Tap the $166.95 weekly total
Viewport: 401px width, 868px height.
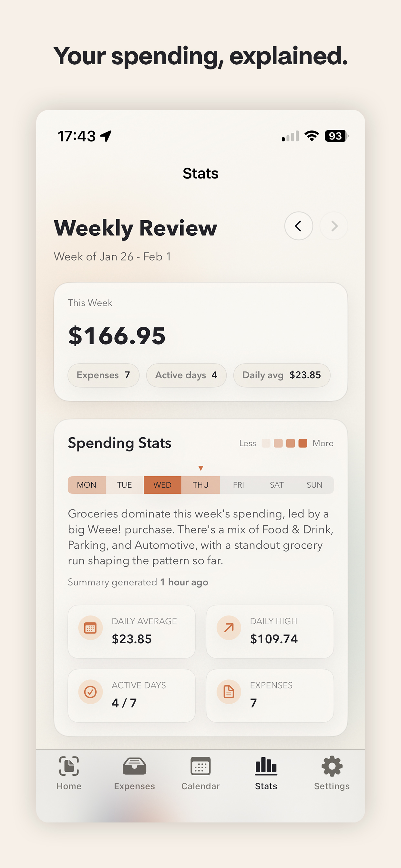coord(116,335)
